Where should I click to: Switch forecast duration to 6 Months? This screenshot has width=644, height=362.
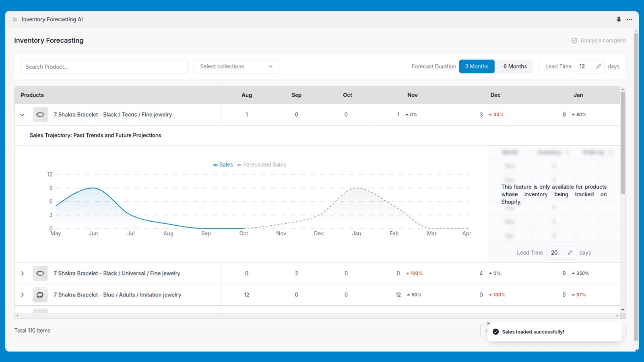pyautogui.click(x=515, y=66)
